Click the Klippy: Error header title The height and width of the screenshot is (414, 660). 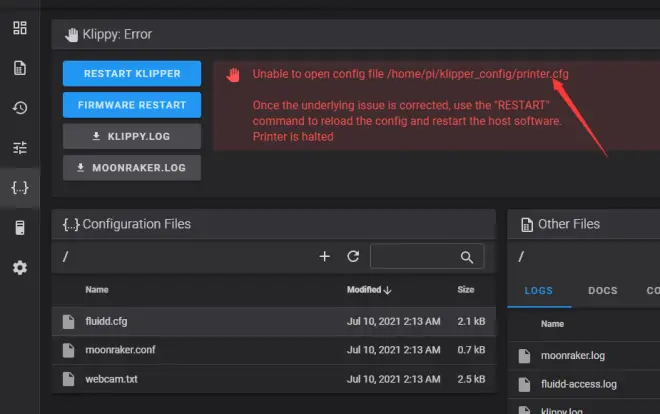[117, 34]
